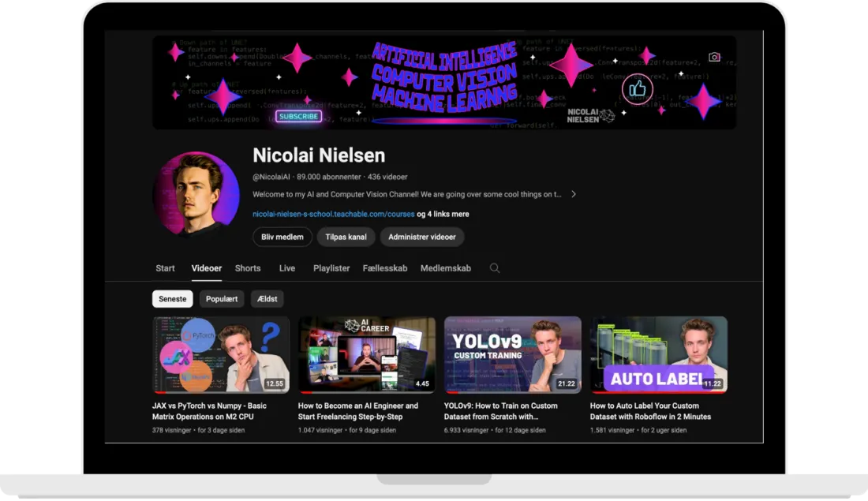Viewport: 868px width, 501px height.
Task: Click the 'og 4 links mere' link
Action: (x=443, y=215)
